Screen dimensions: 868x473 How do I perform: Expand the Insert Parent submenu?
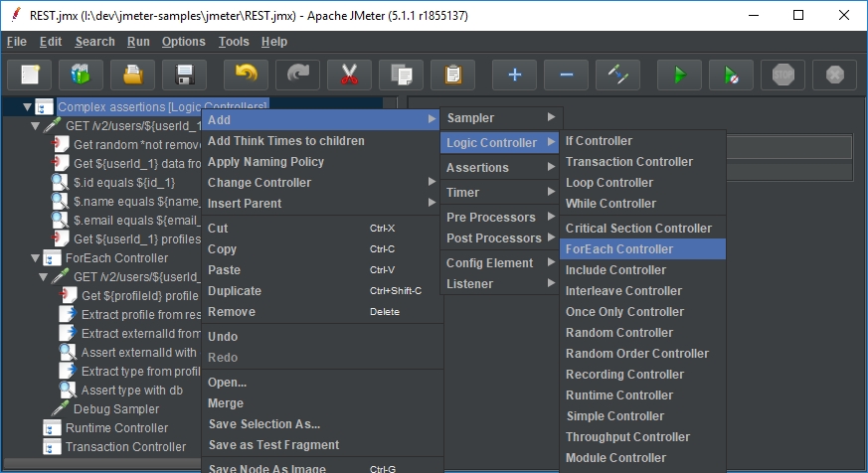[322, 203]
